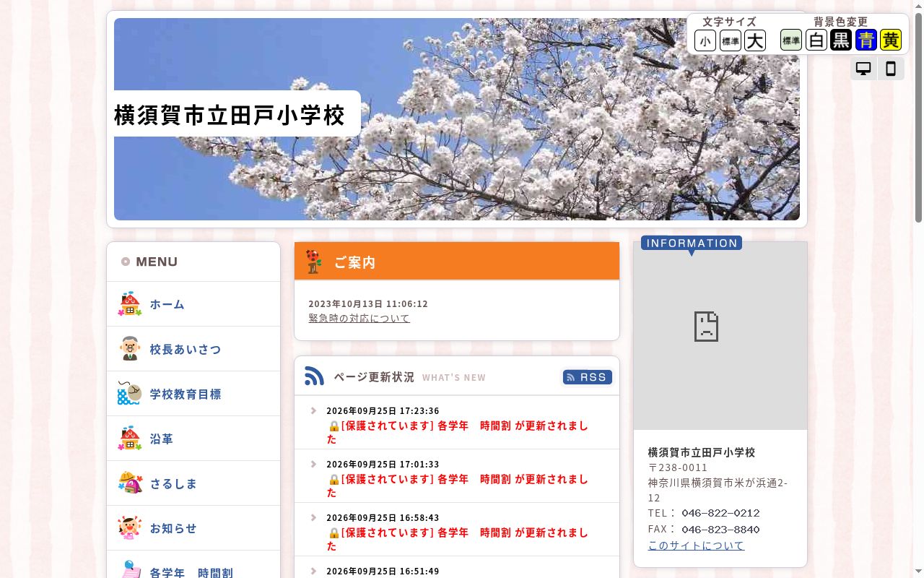924x578 pixels.
Task: Expand arrow beside 16:51:49 entry
Action: click(x=313, y=571)
